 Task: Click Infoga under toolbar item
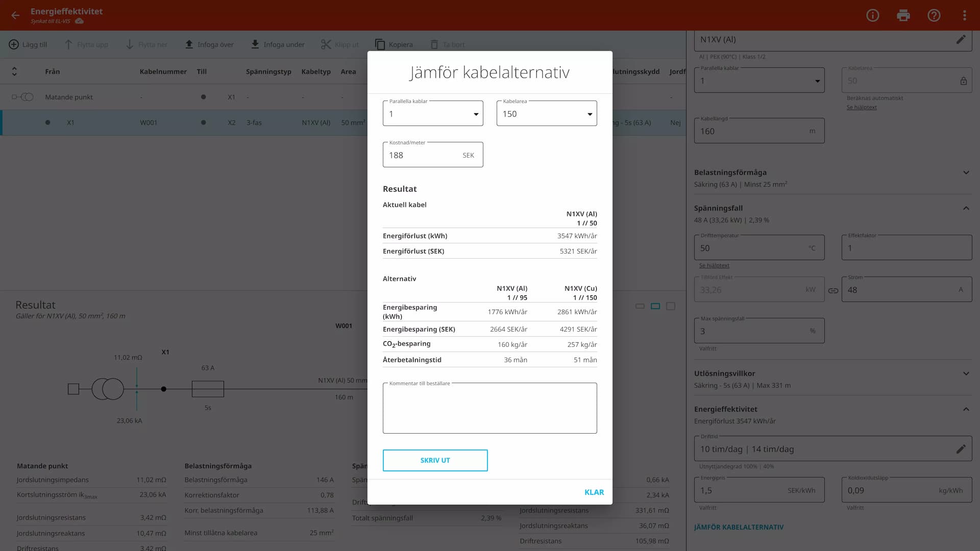pyautogui.click(x=278, y=44)
